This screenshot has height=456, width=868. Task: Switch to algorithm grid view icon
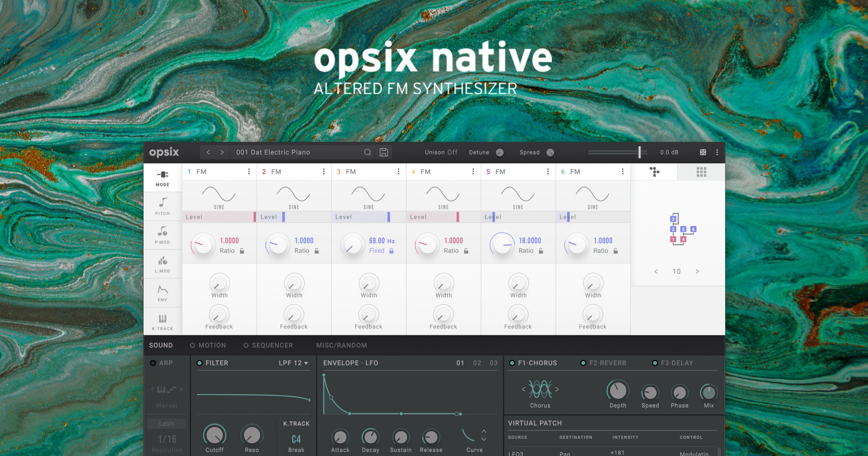[x=701, y=172]
